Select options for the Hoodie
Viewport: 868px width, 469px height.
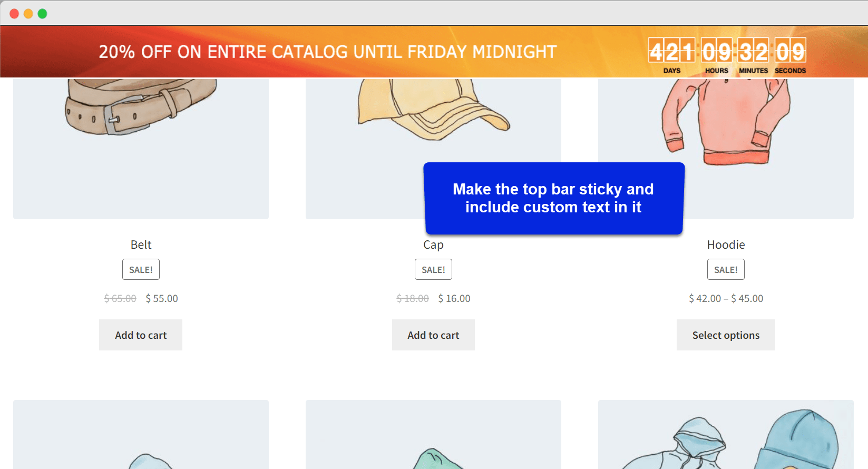coord(726,335)
